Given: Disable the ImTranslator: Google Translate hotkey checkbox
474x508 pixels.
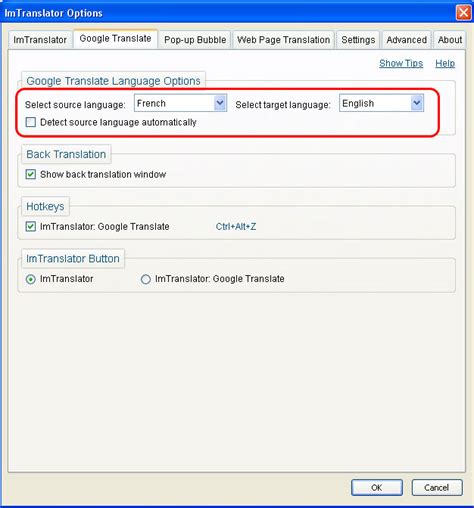Looking at the screenshot, I should click(31, 226).
